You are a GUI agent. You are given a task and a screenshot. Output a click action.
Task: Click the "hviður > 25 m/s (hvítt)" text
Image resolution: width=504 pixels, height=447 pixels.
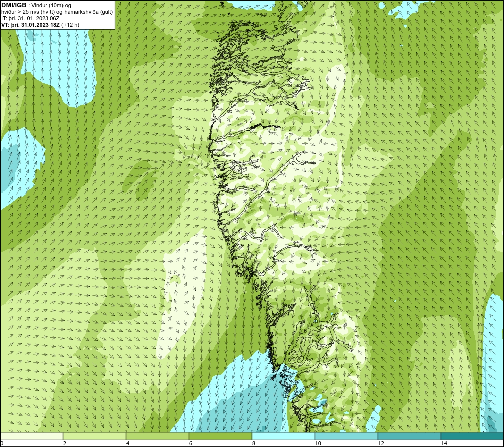pyautogui.click(x=27, y=12)
